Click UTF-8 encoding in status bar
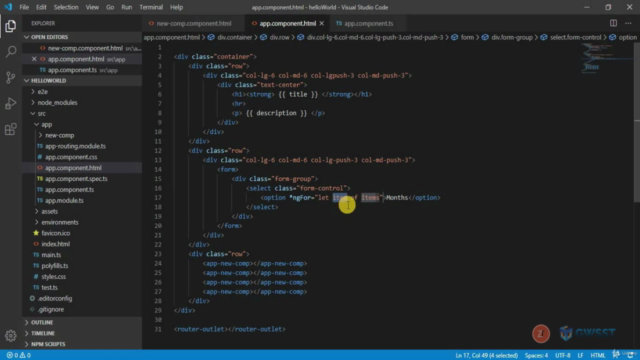640x360 pixels. pyautogui.click(x=562, y=355)
